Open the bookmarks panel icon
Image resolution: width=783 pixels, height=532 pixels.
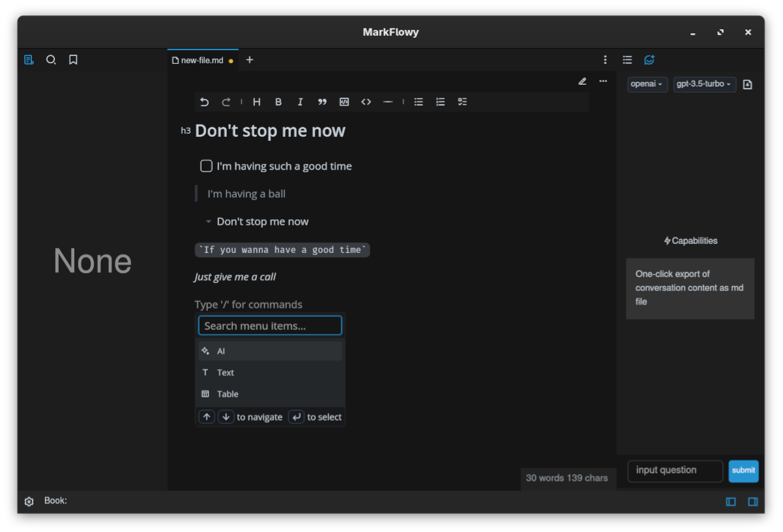tap(73, 60)
